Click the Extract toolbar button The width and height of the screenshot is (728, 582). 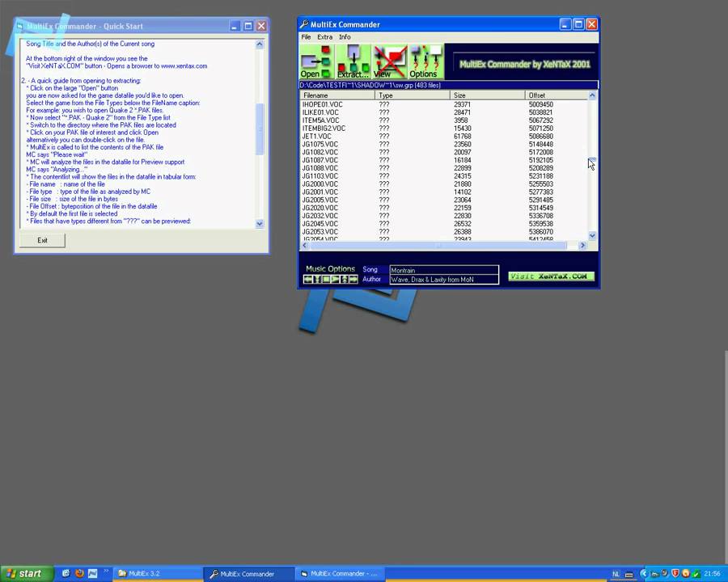coord(353,61)
